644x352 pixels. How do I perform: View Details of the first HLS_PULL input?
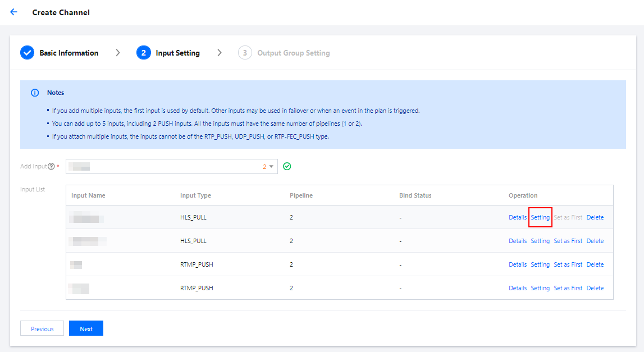518,217
